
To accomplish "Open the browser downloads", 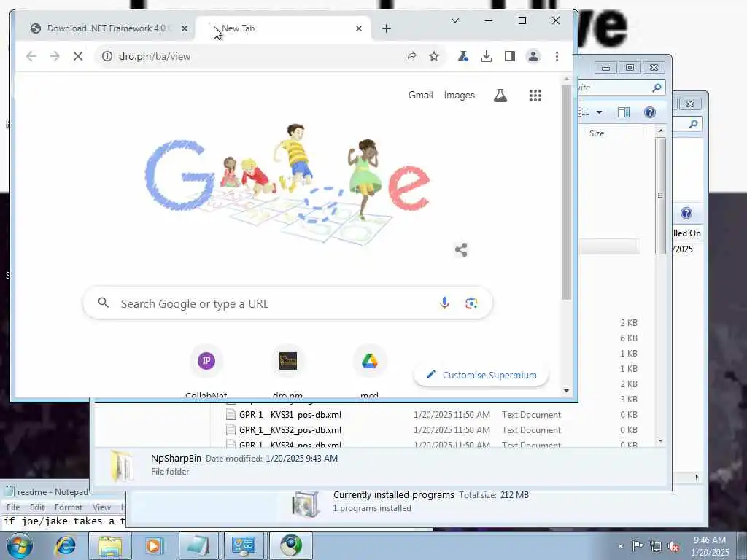I will (x=487, y=56).
